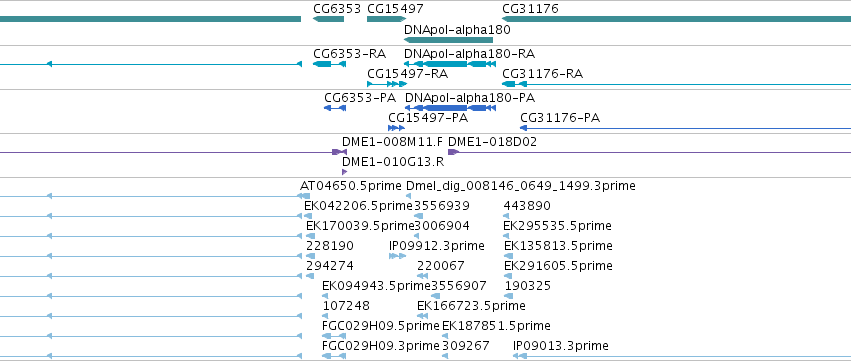Open the EK295535.5prime EST label

[557, 226]
